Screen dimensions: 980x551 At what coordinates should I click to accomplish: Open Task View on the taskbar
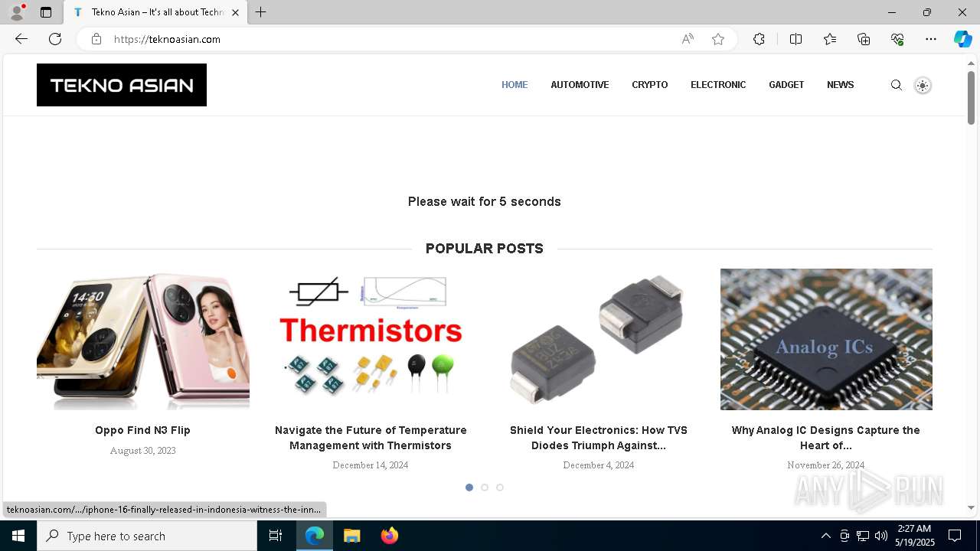click(276, 536)
